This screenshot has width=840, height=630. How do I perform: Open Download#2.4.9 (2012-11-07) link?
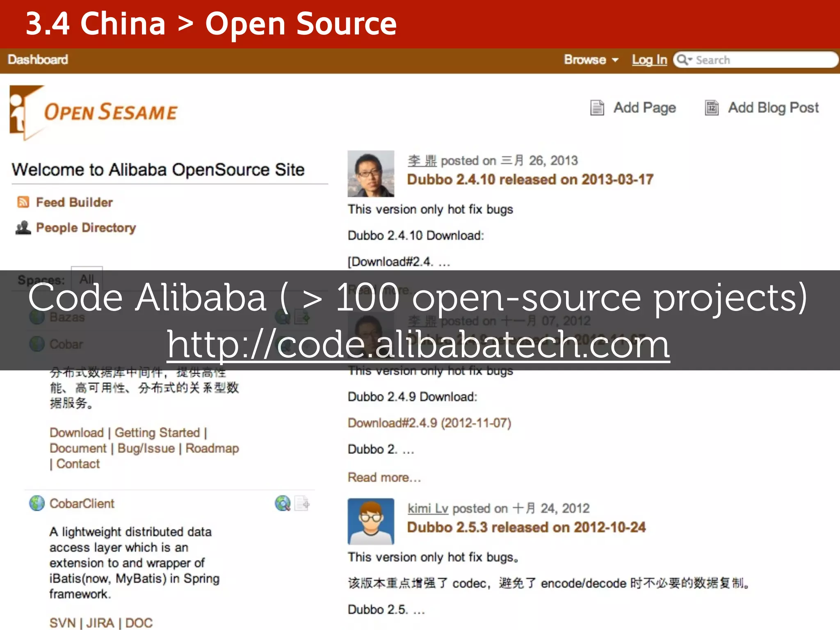[x=429, y=423]
